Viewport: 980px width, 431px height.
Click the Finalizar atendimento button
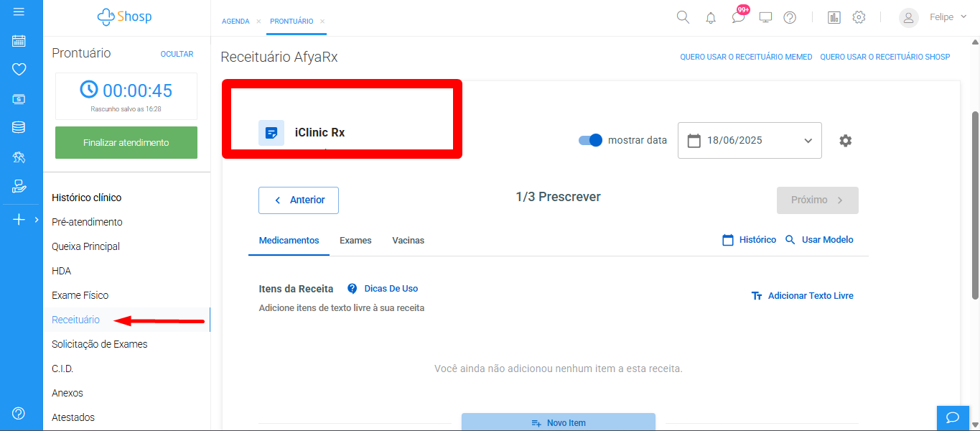[126, 142]
